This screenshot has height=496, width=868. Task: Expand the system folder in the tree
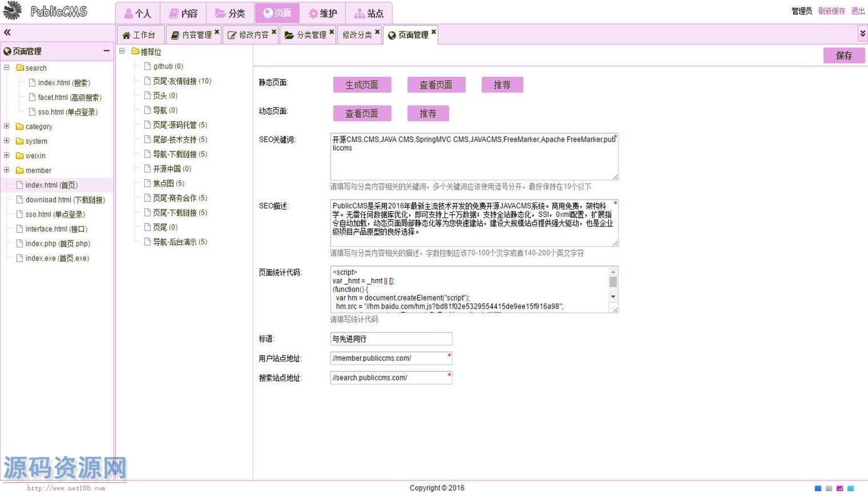pyautogui.click(x=7, y=141)
